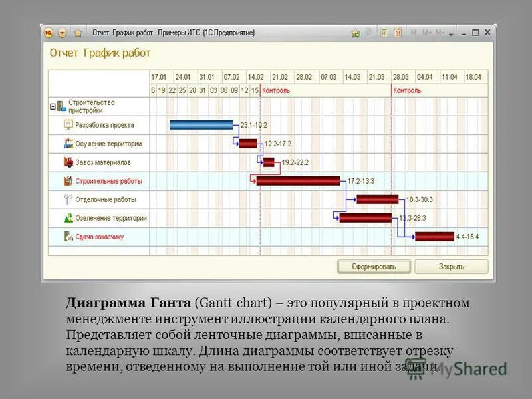532x399 pixels.
Task: Open the toolbar overflow dropdown near M- button
Action: point(451,32)
